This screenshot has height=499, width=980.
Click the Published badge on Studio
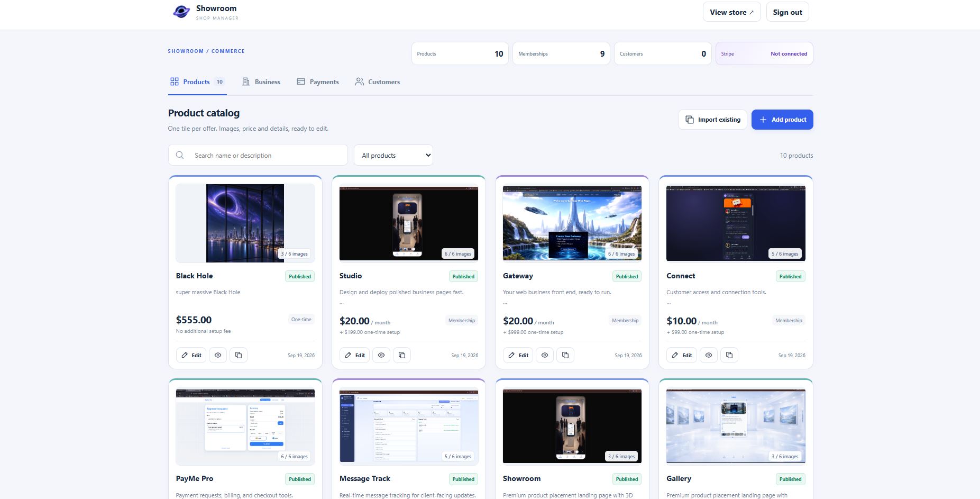pyautogui.click(x=463, y=276)
